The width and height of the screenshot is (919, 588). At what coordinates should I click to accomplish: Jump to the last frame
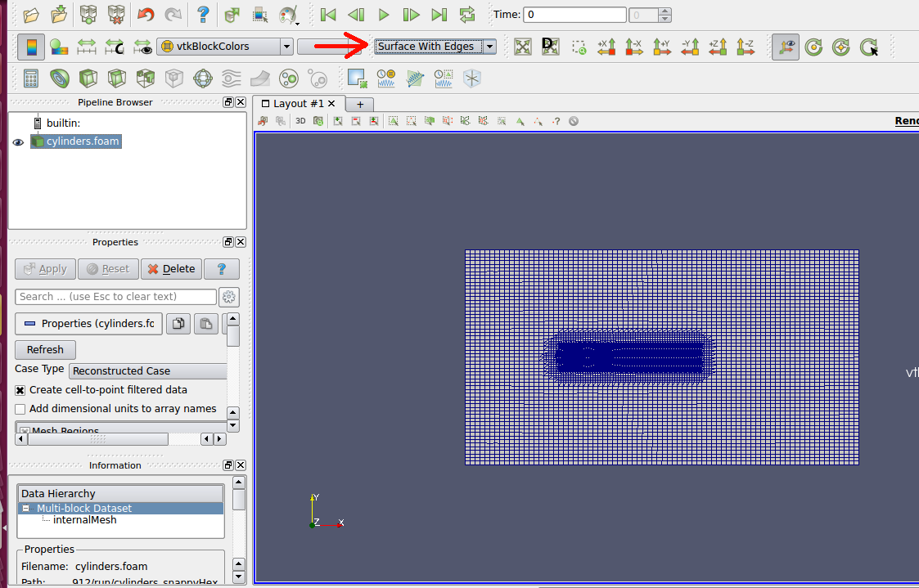point(439,15)
